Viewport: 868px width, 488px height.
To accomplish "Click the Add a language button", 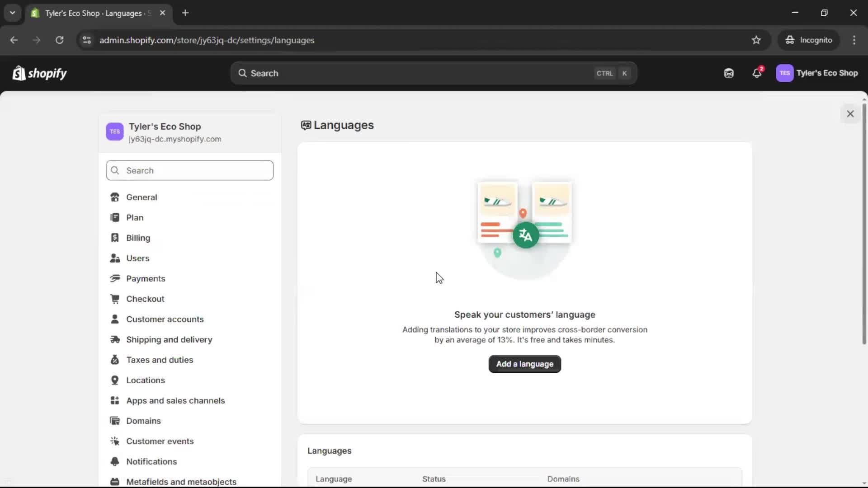I will pyautogui.click(x=524, y=364).
